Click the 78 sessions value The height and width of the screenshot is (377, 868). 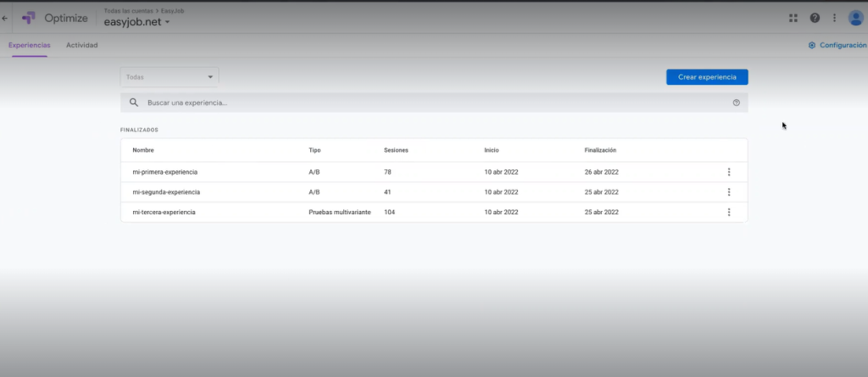[x=387, y=172]
